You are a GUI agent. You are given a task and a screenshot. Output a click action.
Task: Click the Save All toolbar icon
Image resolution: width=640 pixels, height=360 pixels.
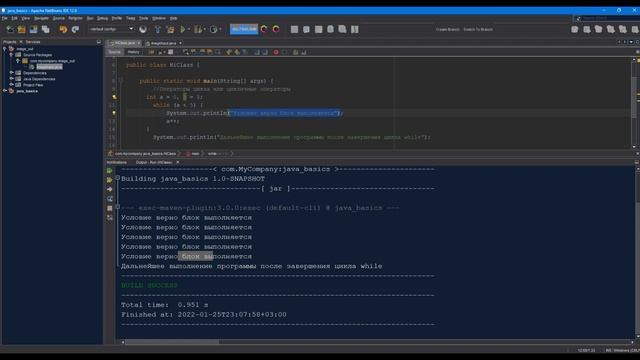point(46,29)
